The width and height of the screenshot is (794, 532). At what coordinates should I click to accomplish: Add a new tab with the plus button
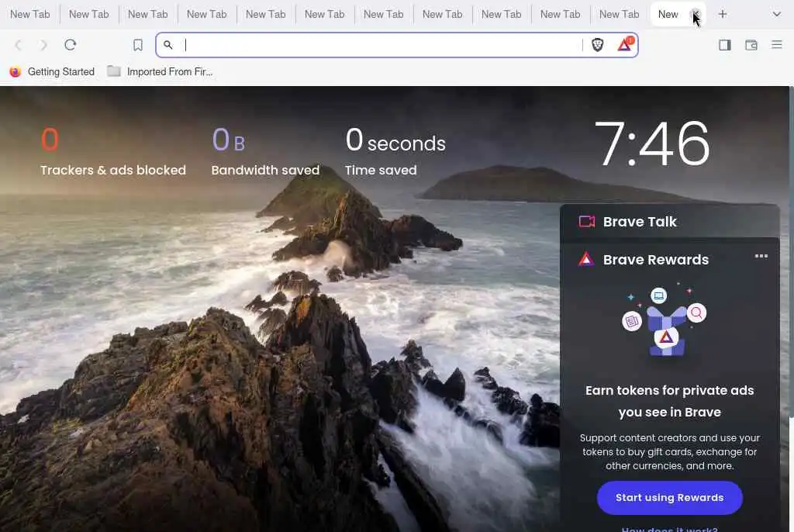(x=723, y=14)
